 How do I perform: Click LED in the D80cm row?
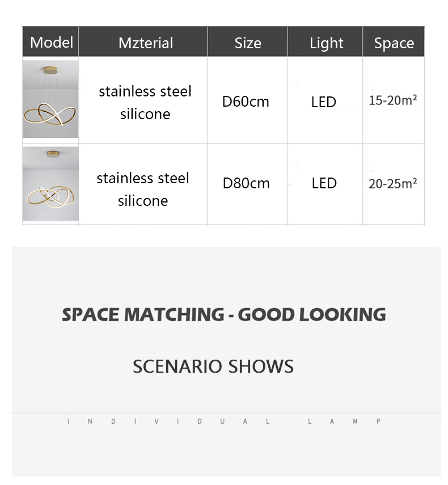(x=324, y=183)
